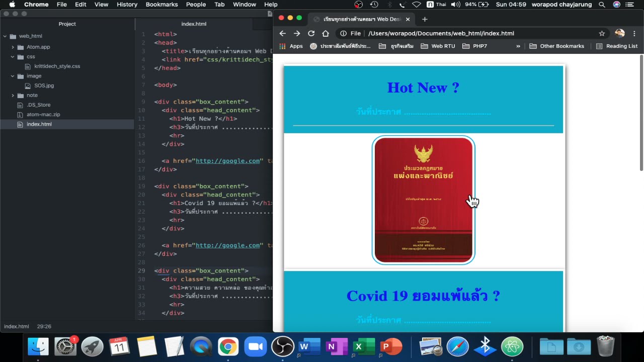
Task: Open SOS.jpg in the project tree
Action: coord(44,85)
